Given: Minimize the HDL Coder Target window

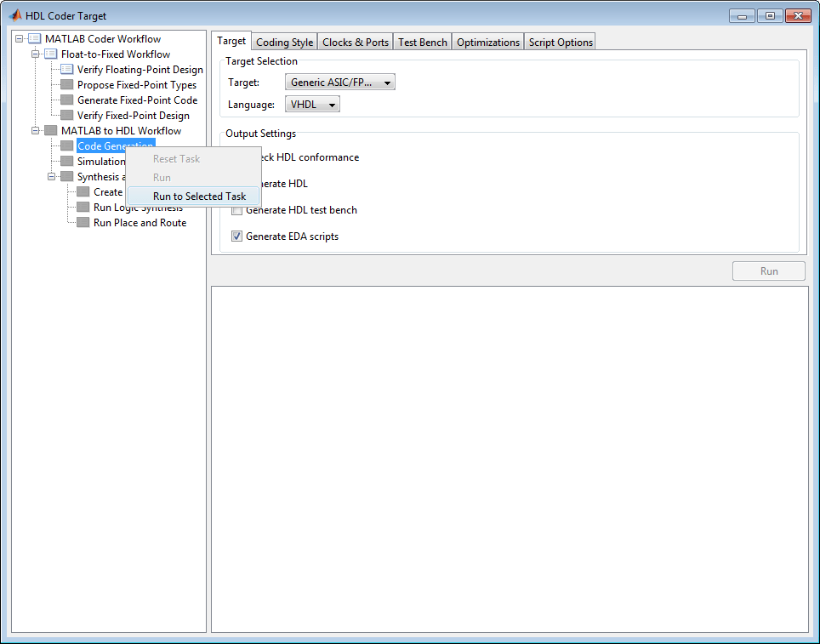Looking at the screenshot, I should [x=742, y=16].
